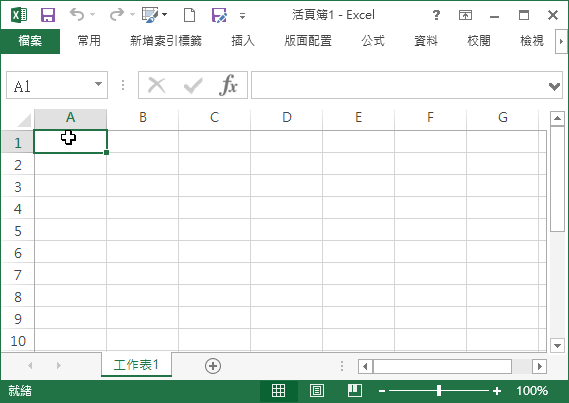Screen dimensions: 569x403
Task: Open Insert Function fx dialog
Action: (228, 85)
